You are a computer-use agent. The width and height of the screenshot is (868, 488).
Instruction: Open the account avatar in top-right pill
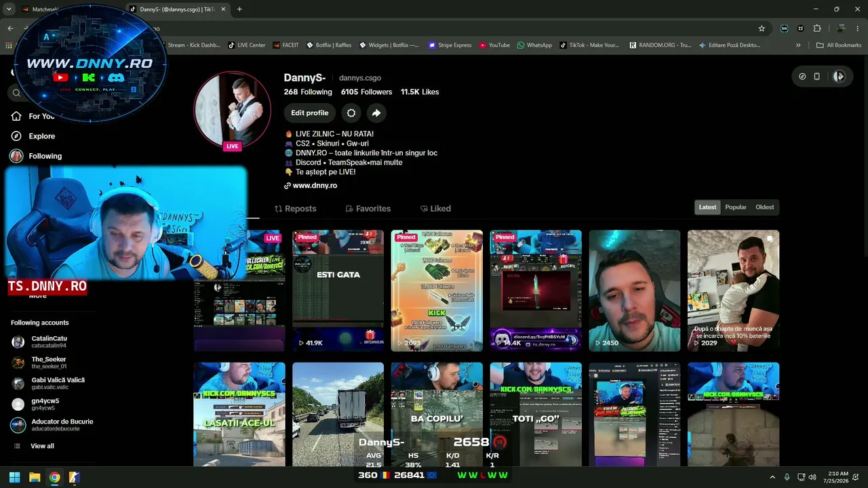coord(839,77)
